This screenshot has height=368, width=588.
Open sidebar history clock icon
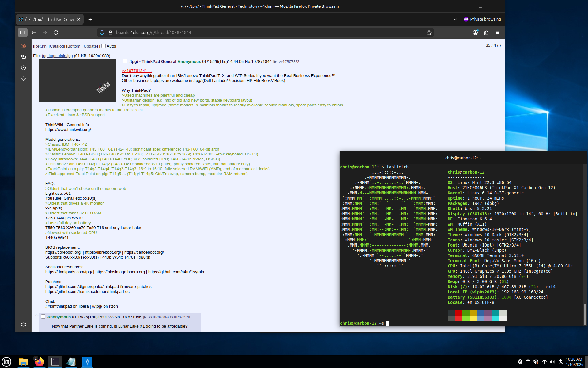(24, 68)
